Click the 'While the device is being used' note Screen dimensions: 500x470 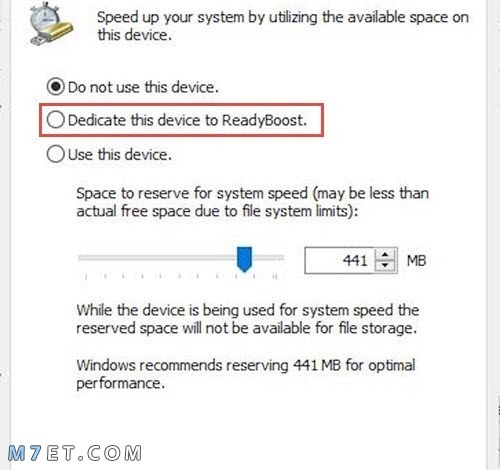(247, 319)
